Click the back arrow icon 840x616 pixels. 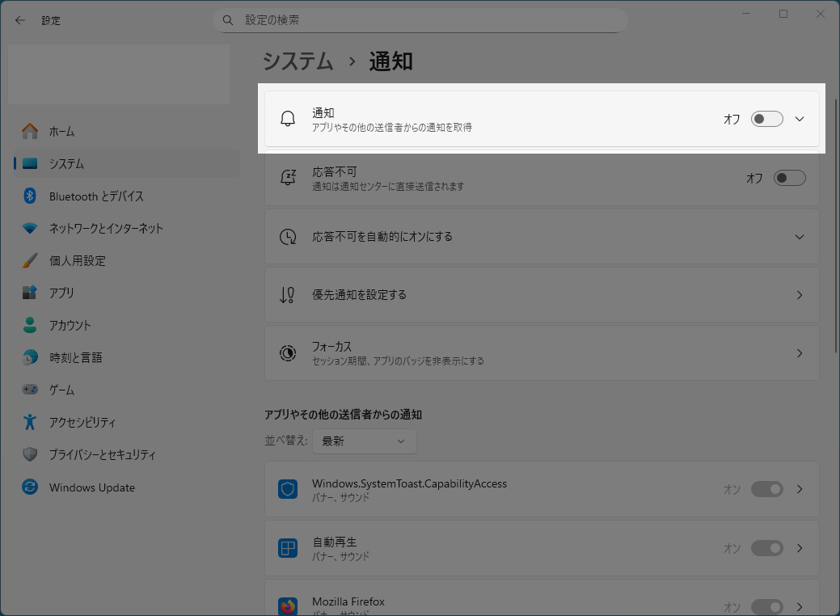[x=19, y=20]
